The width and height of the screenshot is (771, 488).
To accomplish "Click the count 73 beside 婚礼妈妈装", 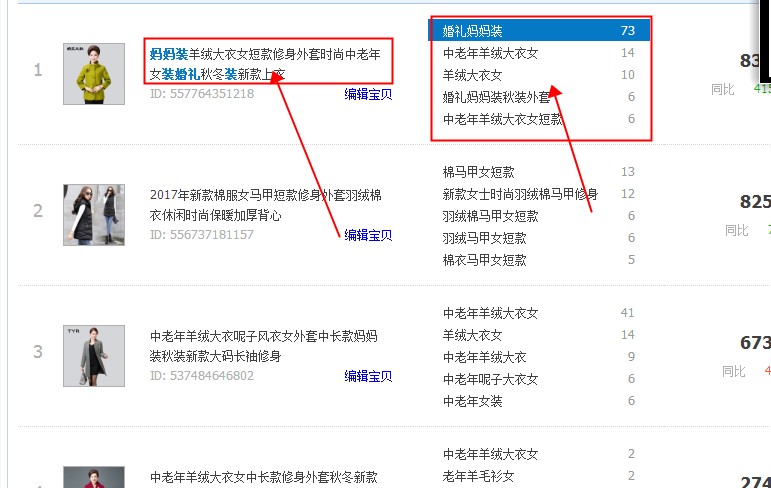I will tap(627, 30).
